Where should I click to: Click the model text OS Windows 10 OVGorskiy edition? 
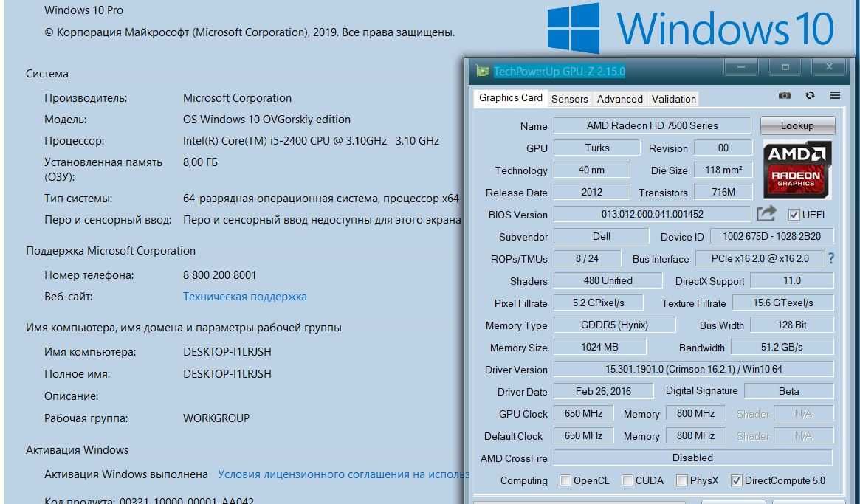266,120
